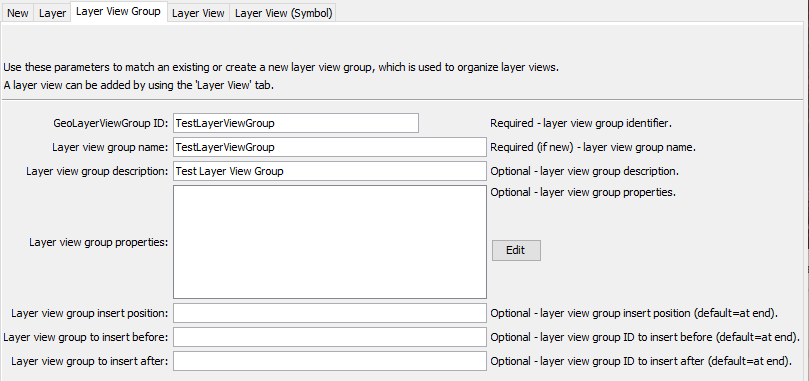Click the 'GeoLayerViewGroup ID:' label

click(111, 123)
